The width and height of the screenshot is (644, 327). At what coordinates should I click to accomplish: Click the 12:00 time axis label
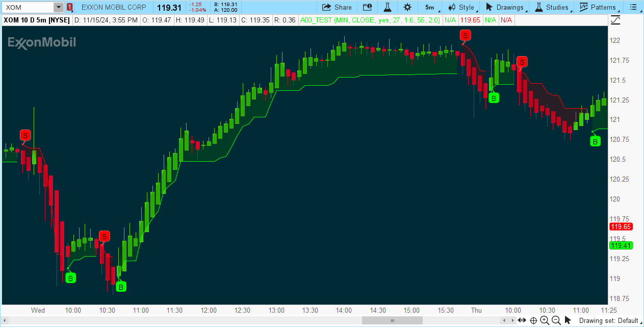(209, 310)
